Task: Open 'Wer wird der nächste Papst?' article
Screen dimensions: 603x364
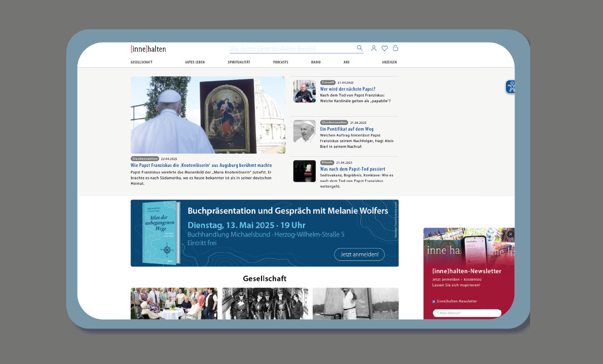Action: tap(348, 89)
